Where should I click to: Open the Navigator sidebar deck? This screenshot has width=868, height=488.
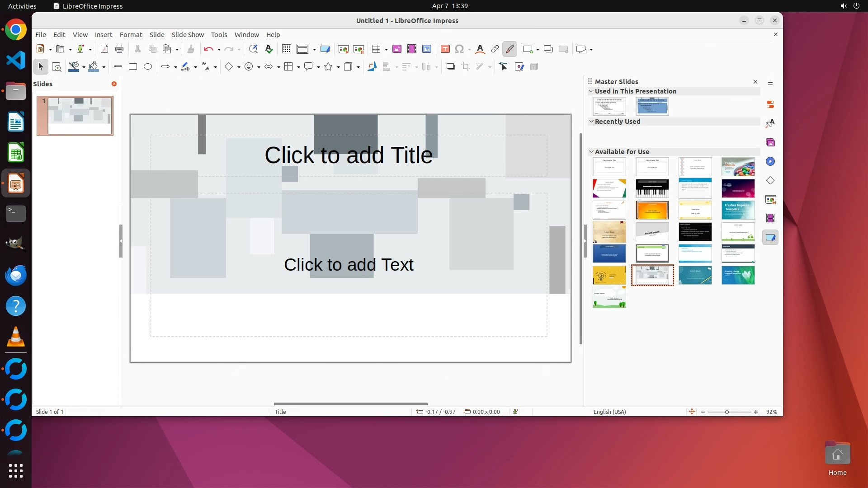click(770, 161)
